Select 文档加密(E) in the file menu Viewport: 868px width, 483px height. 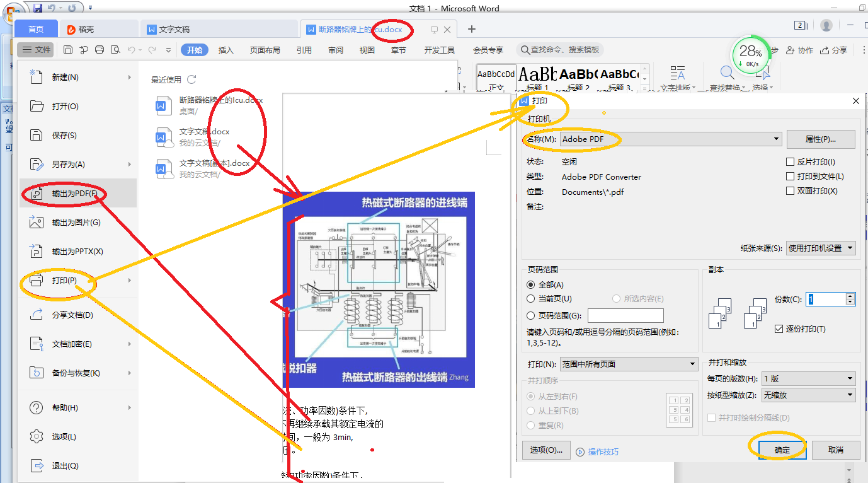[78, 344]
